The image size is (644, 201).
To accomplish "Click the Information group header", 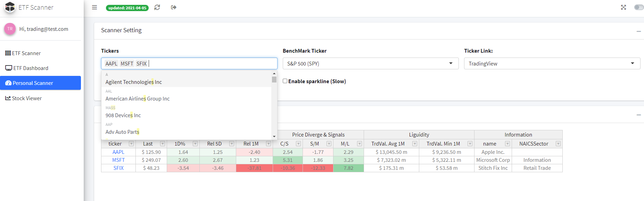I will click(x=518, y=134).
